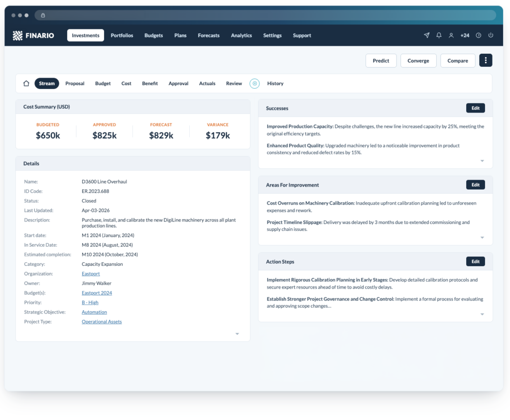Open the send paper plane icon
The image size is (510, 420).
click(x=427, y=35)
